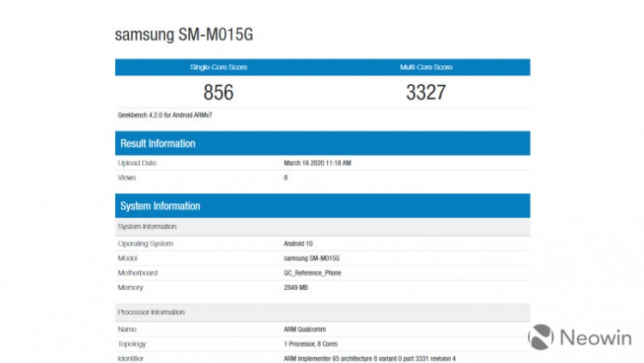Click the 1 Processor, 8 Cores topology value
644x363 pixels.
click(311, 344)
